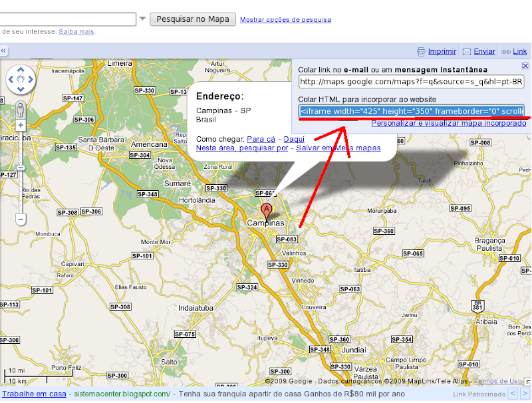This screenshot has height=403, width=532.
Task: Click the SP-083 road marker
Action: pos(287,239)
